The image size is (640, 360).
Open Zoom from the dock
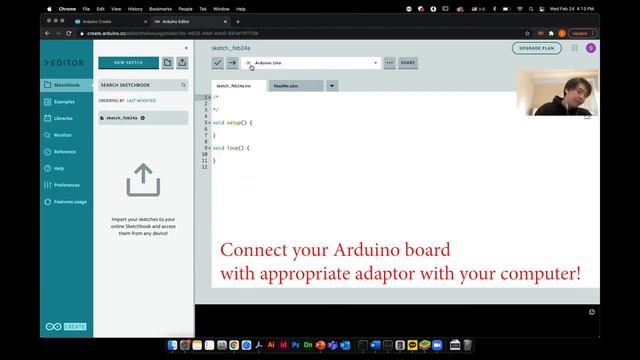437,345
